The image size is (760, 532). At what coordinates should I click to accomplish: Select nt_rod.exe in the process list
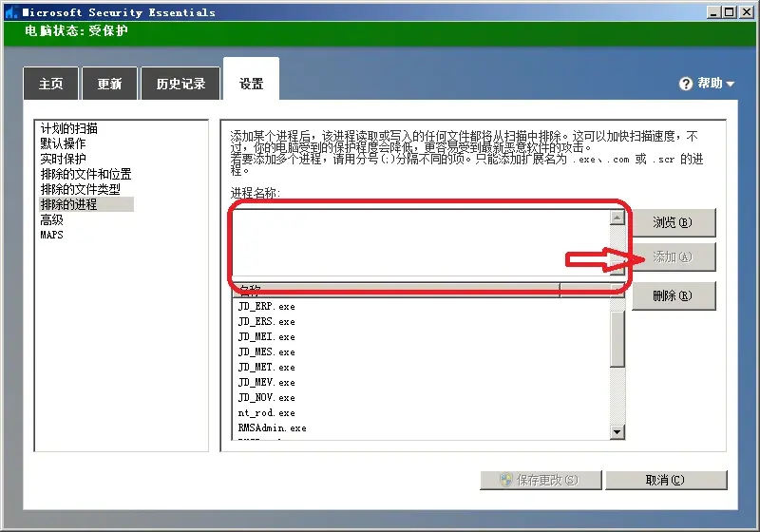[x=267, y=413]
